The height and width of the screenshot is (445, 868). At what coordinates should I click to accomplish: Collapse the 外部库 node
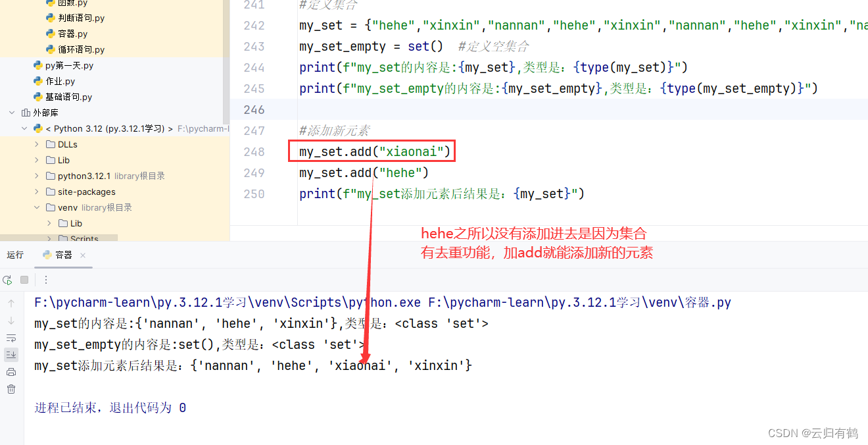pyautogui.click(x=12, y=113)
